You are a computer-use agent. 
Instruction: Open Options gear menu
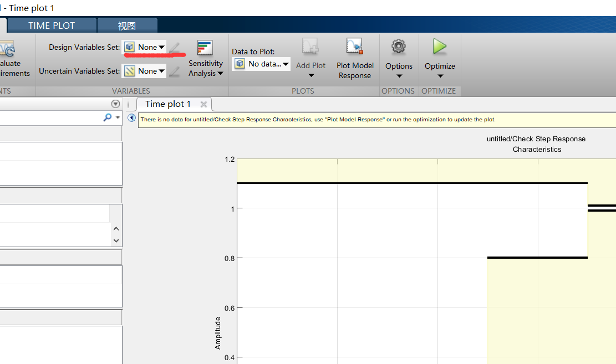pos(399,47)
